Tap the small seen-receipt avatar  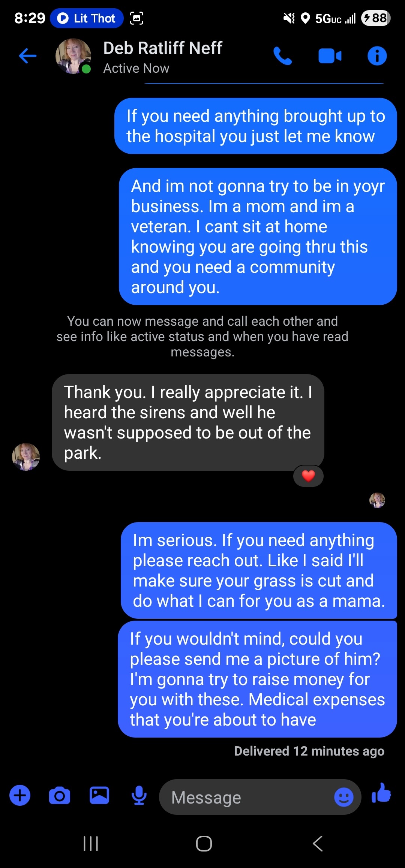377,500
